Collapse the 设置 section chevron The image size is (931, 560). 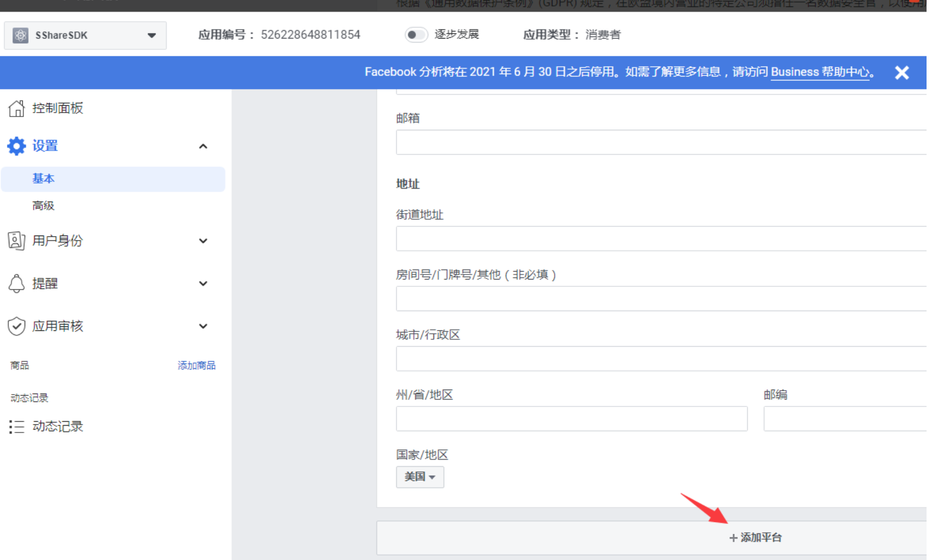202,146
